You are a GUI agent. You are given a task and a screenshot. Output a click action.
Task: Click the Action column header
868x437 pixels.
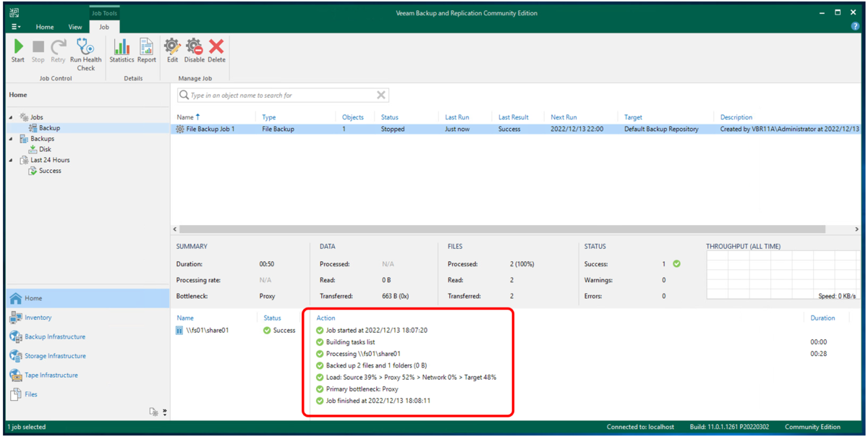point(325,318)
